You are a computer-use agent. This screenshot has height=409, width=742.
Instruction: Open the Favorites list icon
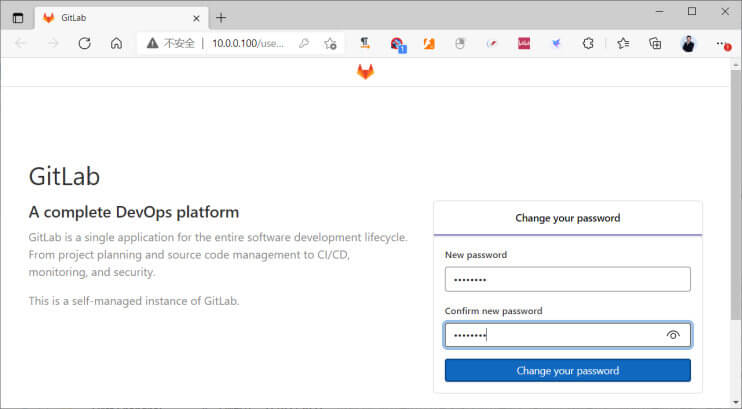tap(623, 44)
